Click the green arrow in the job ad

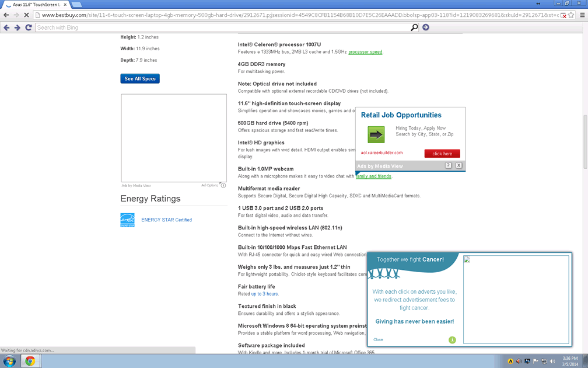pos(376,135)
